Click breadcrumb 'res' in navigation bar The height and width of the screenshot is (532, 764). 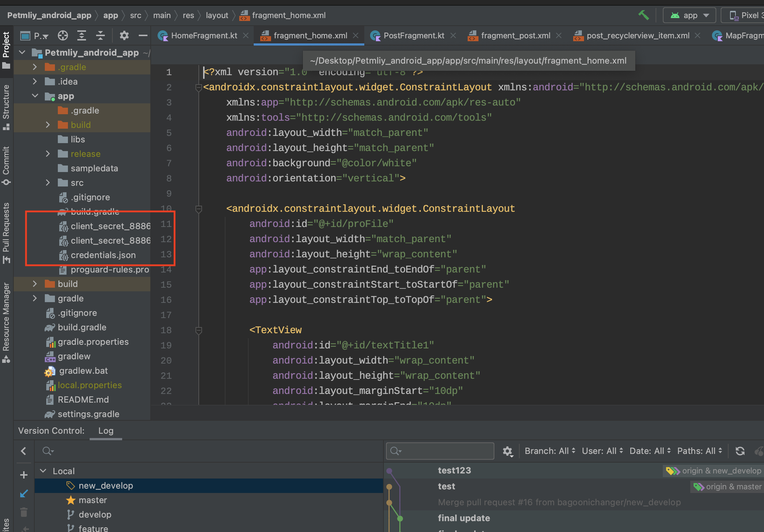tap(188, 15)
